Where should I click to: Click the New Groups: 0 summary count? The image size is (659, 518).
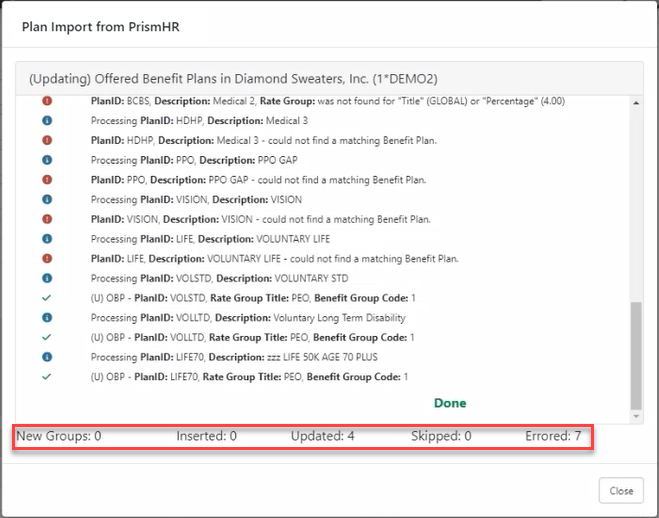(x=59, y=436)
